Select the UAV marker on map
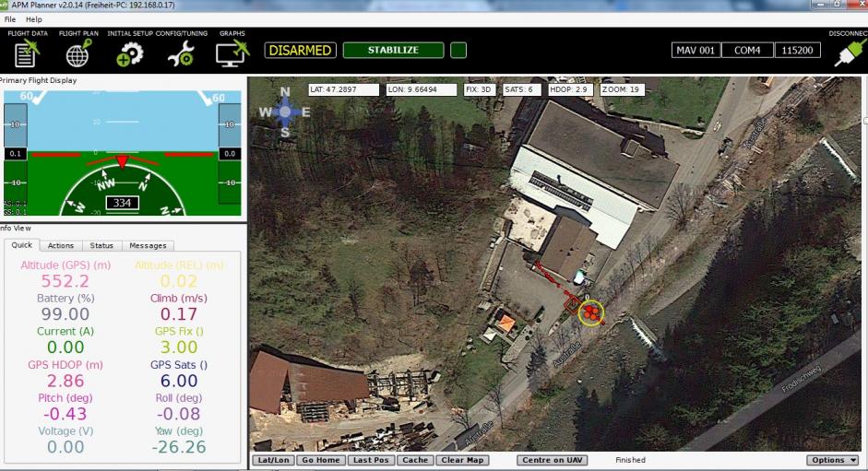868x471 pixels. (x=591, y=312)
